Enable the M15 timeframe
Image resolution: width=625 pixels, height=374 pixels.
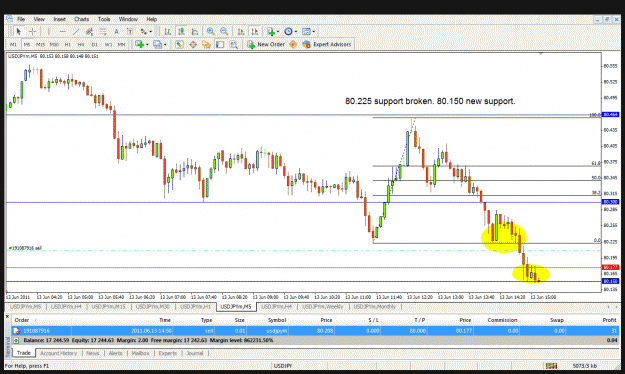[40, 44]
